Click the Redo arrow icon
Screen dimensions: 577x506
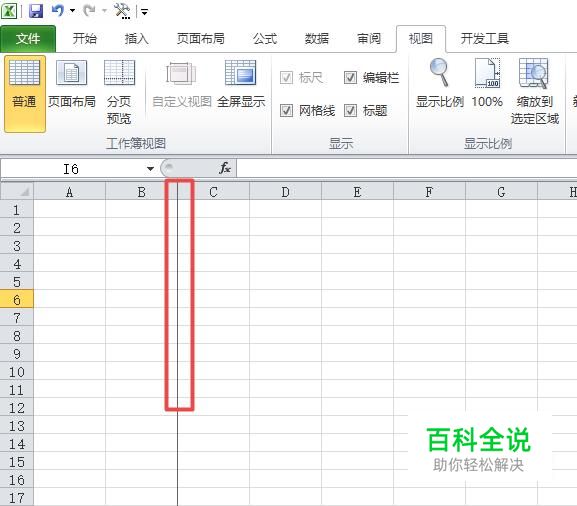tap(89, 11)
